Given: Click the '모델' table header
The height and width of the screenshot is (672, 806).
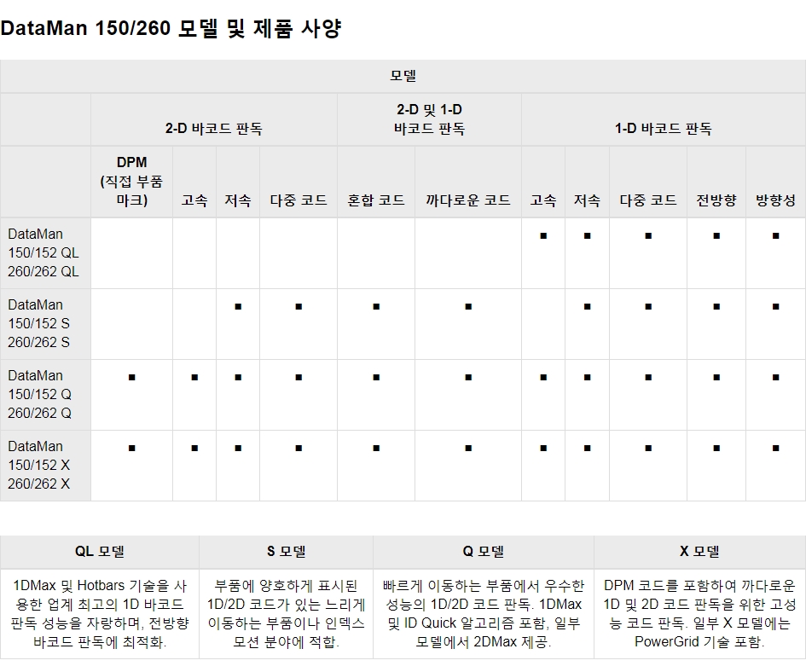Looking at the screenshot, I should (x=403, y=76).
